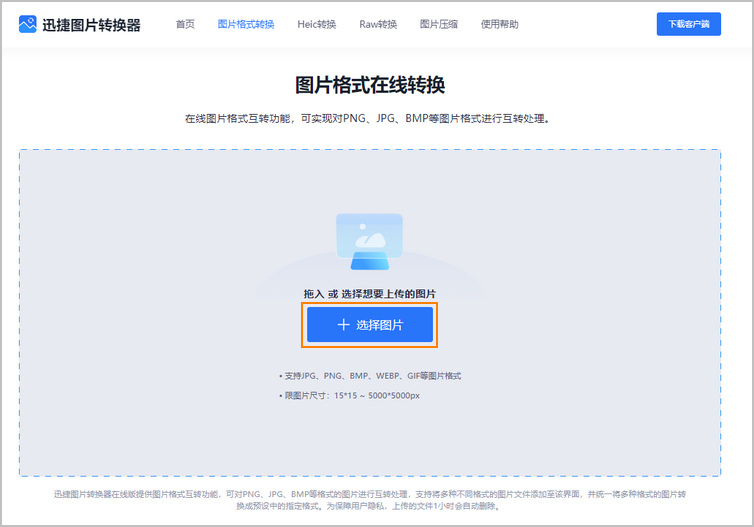
Task: Click the 迅捷图片转换器 brand name text
Action: (x=91, y=25)
